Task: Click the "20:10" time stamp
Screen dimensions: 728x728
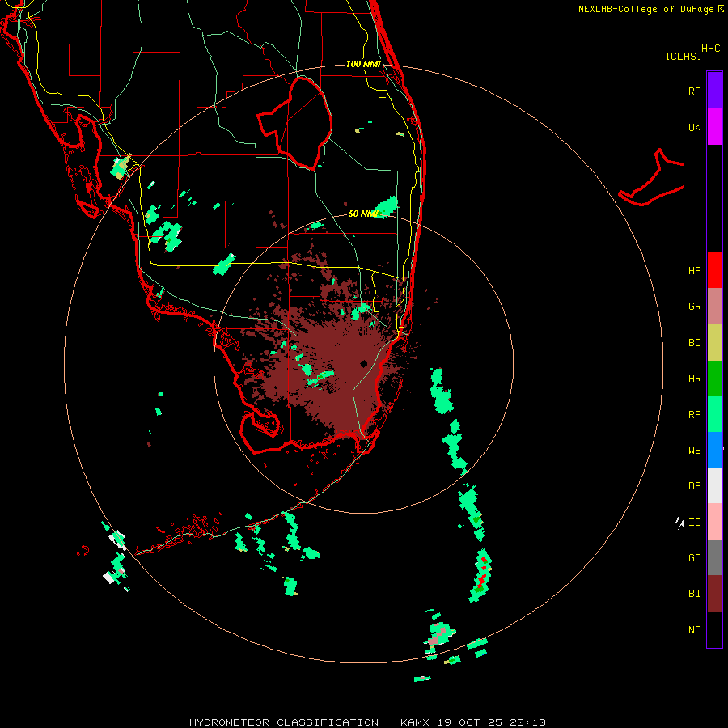Action: tap(528, 722)
